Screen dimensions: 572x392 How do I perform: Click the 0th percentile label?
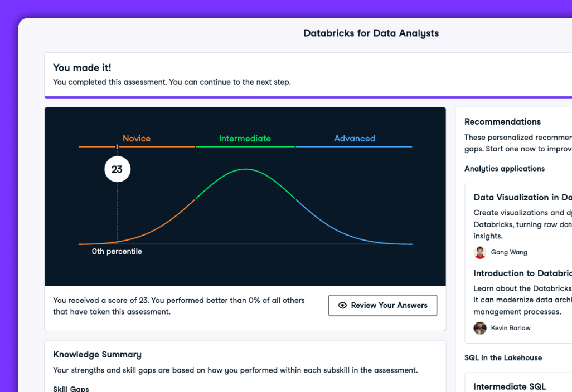[117, 252]
